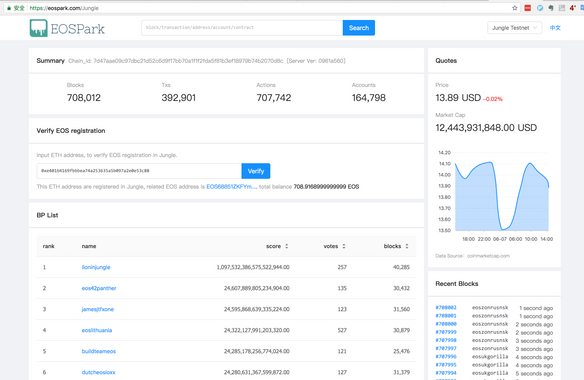Click market cap 12,443,931,848.00 USD
Viewport: 584px width, 380px height.
click(x=486, y=128)
